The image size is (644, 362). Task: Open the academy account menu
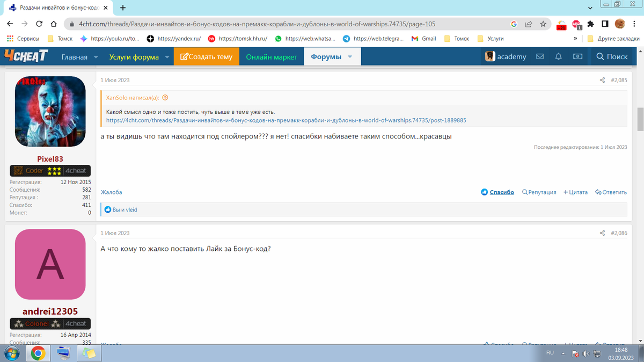pos(506,56)
